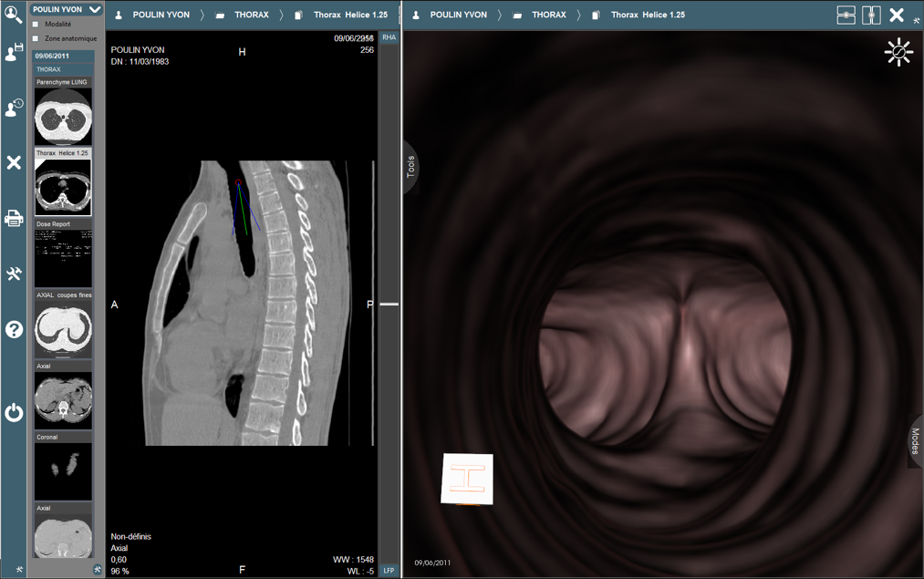Viewport: 924px width, 579px height.
Task: Click the slice position slider handle
Action: point(389,304)
